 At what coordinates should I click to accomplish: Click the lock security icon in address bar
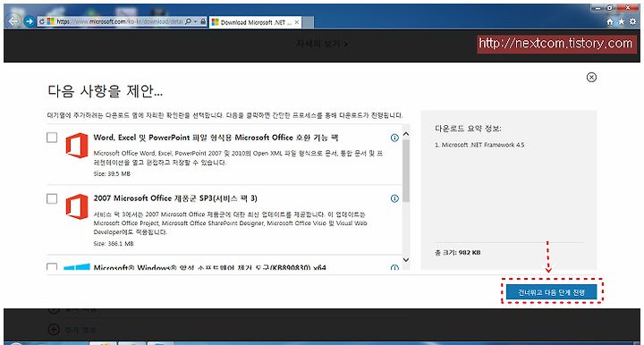[x=203, y=21]
